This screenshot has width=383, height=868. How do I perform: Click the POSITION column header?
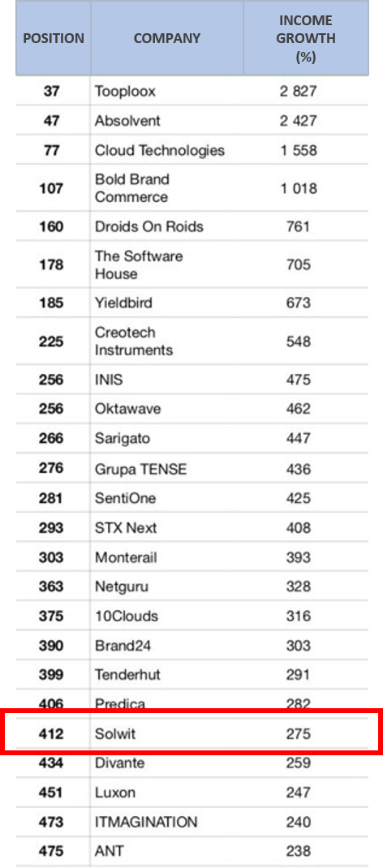point(53,38)
